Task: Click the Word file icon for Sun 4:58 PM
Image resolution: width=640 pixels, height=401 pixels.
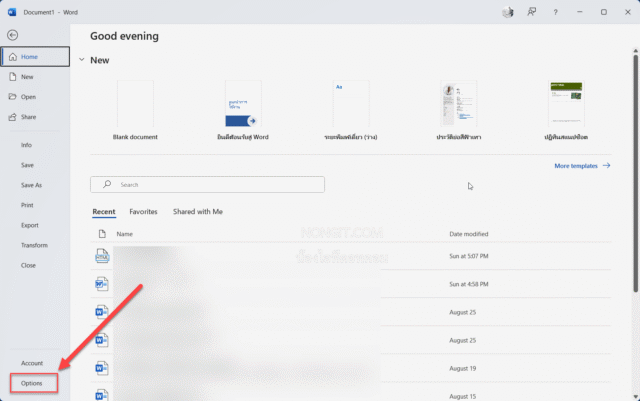Action: click(102, 284)
